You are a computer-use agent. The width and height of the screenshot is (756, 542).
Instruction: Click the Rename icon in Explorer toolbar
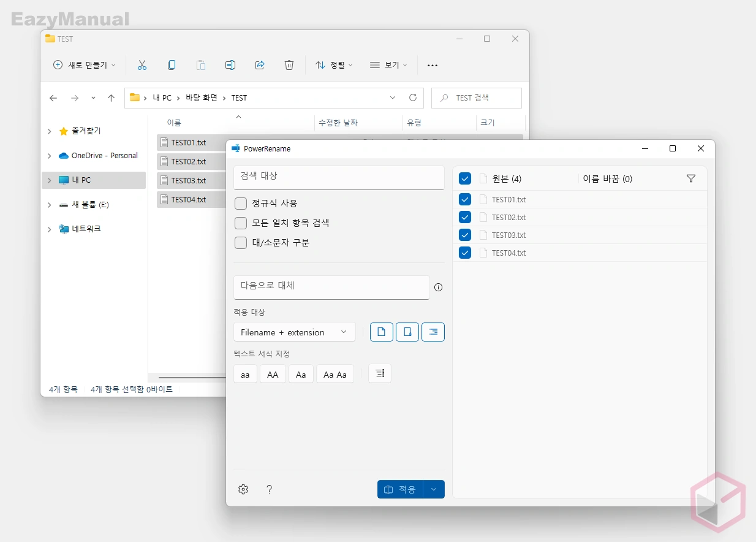pos(230,65)
